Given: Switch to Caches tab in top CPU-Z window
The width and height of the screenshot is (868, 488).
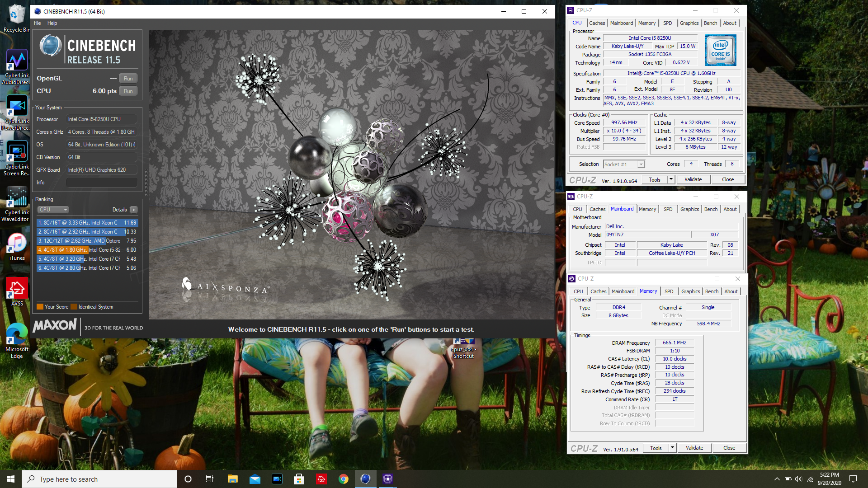Looking at the screenshot, I should (597, 23).
